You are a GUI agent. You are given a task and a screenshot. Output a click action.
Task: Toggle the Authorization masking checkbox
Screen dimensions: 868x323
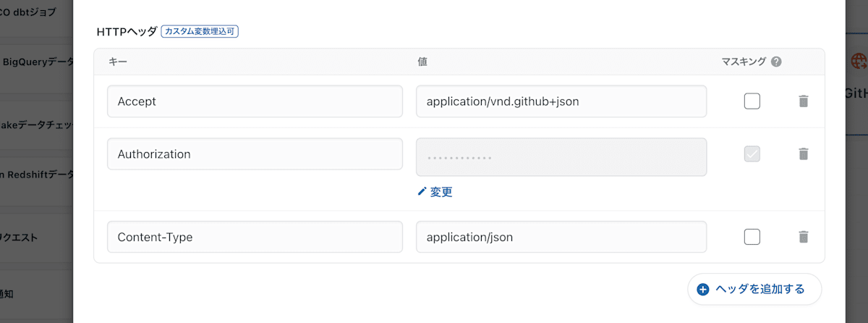pos(752,154)
